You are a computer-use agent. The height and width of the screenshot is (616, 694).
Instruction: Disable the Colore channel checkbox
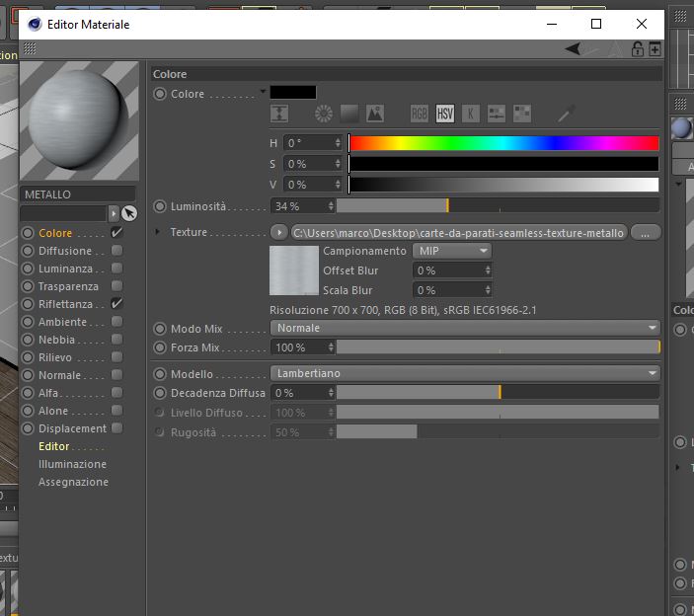(x=116, y=232)
